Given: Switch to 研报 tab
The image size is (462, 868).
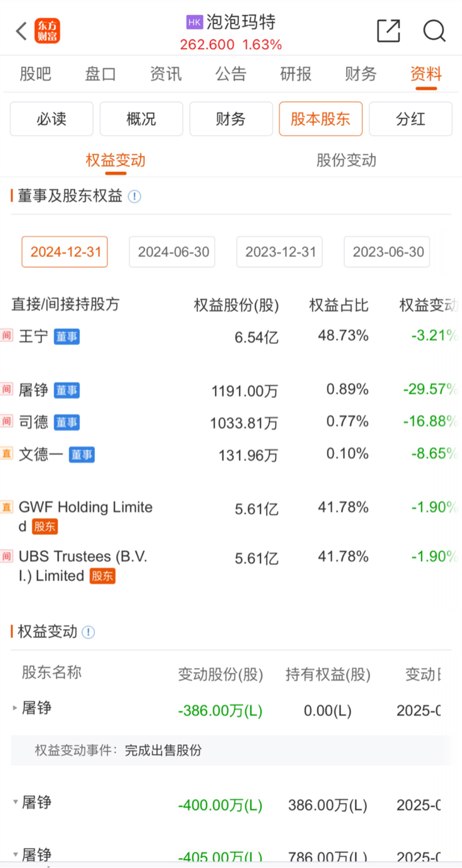Looking at the screenshot, I should pyautogui.click(x=296, y=74).
